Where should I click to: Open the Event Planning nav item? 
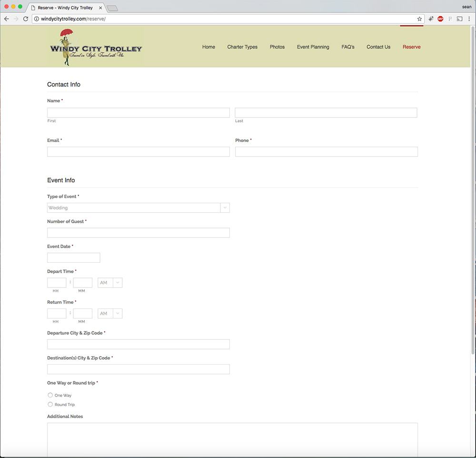click(x=313, y=47)
